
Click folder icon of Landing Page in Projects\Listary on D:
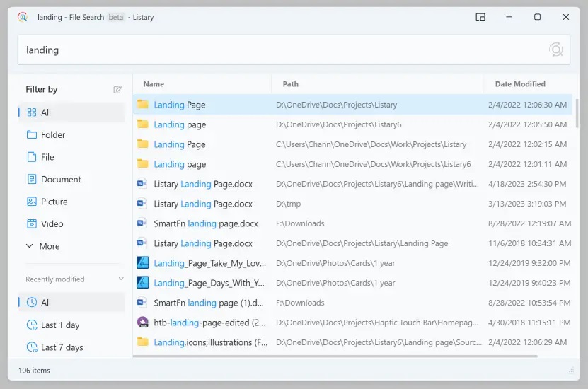pyautogui.click(x=142, y=104)
